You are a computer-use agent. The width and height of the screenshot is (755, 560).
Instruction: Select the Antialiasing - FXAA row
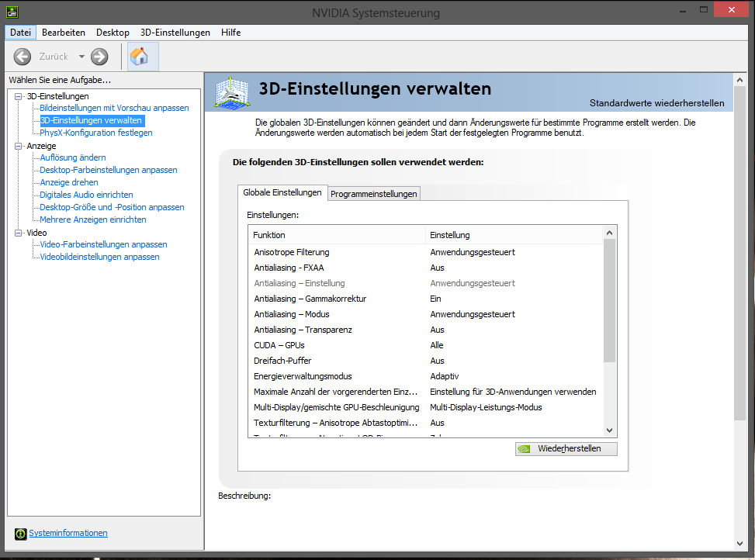click(x=426, y=268)
